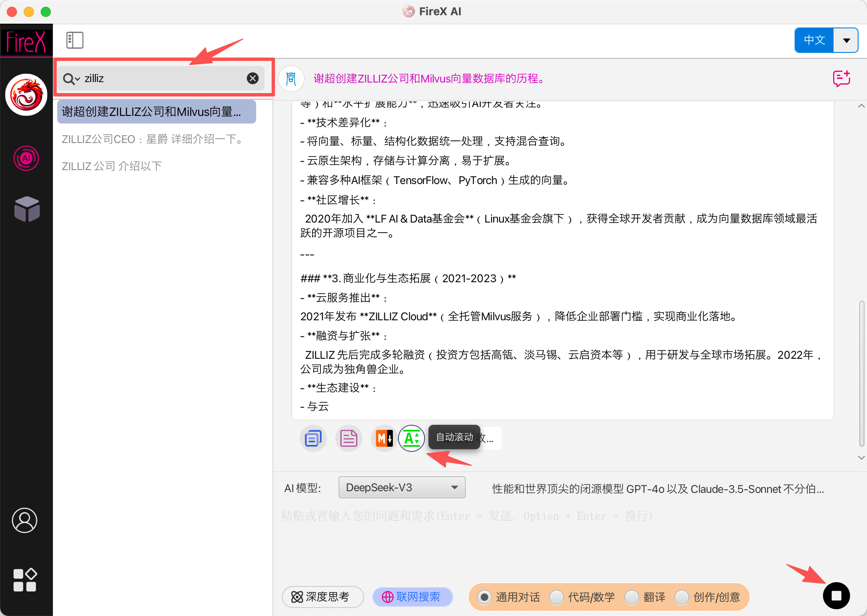867x616 pixels.
Task: Enable 联网搜索 web search button
Action: (411, 597)
